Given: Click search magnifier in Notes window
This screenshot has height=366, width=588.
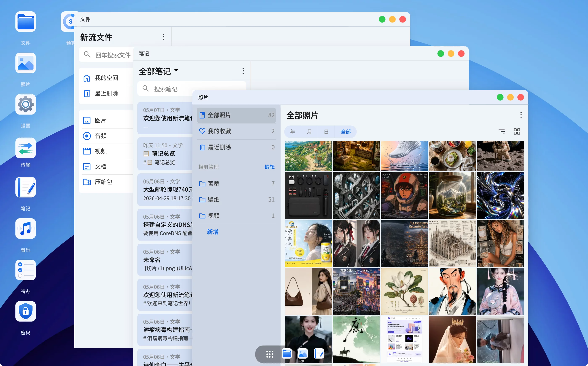Looking at the screenshot, I should click(146, 89).
